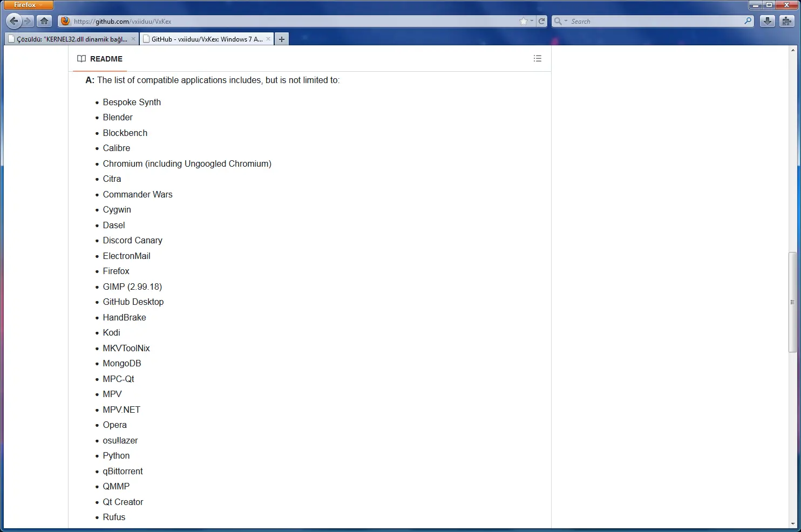Click the vertical scrollbar thumb

[792, 302]
